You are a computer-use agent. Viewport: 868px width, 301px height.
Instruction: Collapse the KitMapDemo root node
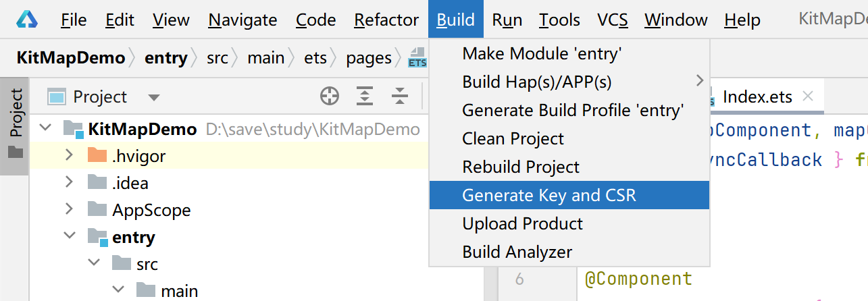pyautogui.click(x=45, y=128)
